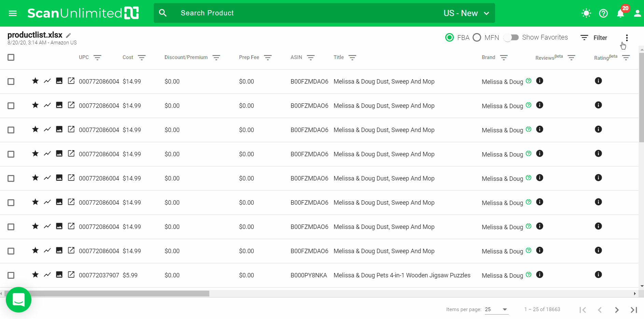
Task: Open the three-dot more options menu
Action: (x=627, y=38)
